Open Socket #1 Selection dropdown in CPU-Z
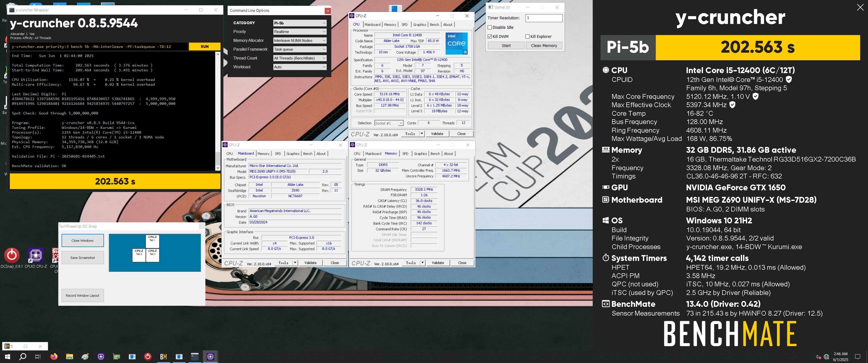868x363 pixels. [x=389, y=123]
